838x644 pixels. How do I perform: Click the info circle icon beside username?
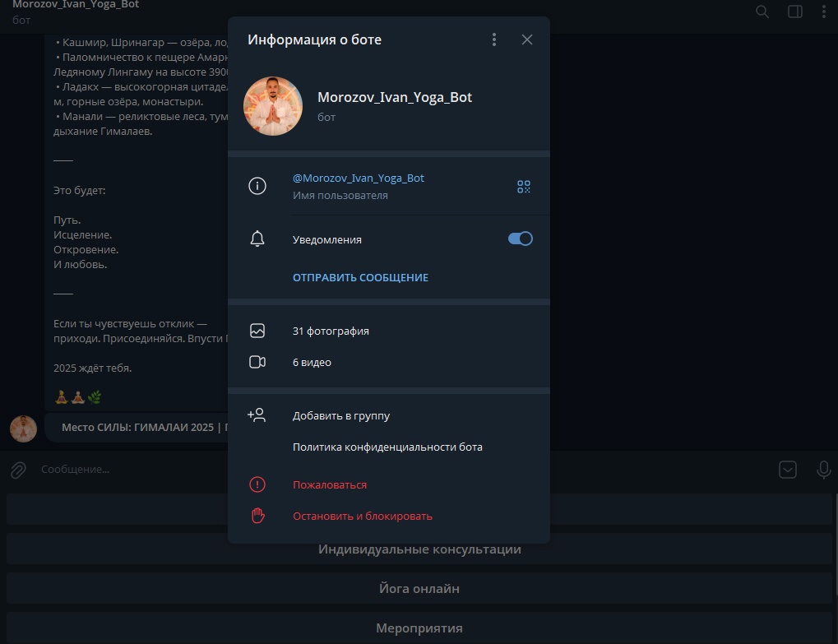point(257,185)
